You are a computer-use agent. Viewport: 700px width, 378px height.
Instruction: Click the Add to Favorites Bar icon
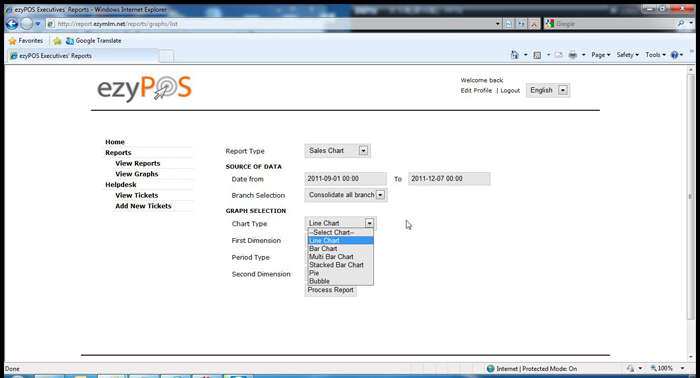point(57,41)
